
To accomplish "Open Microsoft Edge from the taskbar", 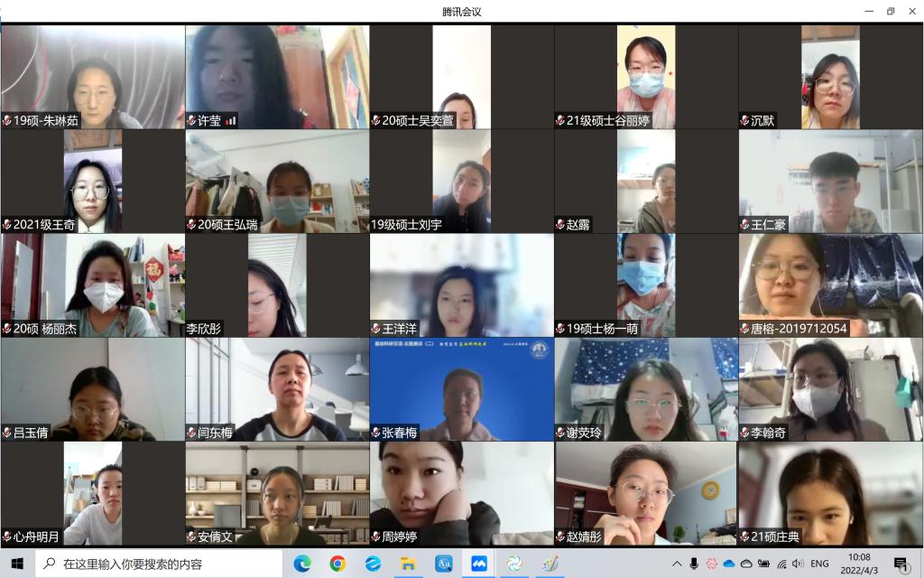I will tap(302, 564).
